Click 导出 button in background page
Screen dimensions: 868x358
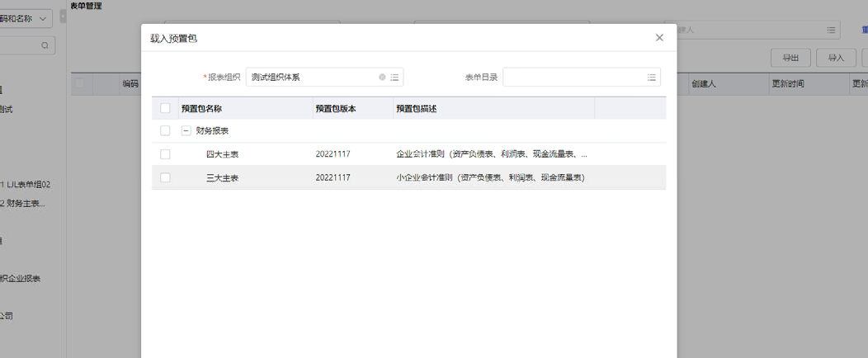(790, 58)
